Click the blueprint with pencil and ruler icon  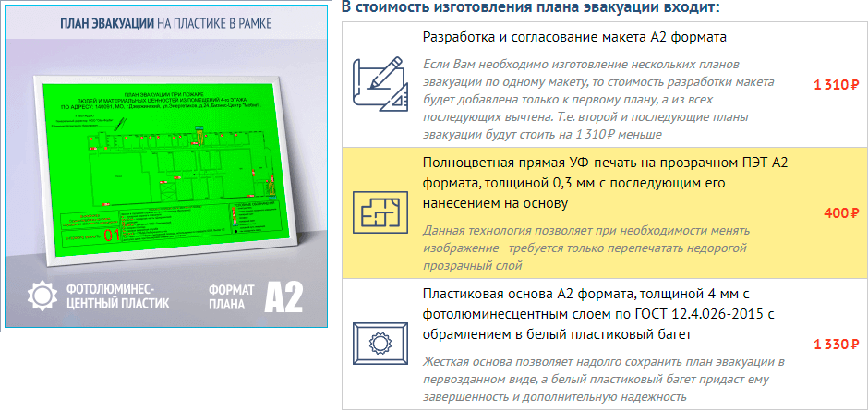pyautogui.click(x=380, y=83)
